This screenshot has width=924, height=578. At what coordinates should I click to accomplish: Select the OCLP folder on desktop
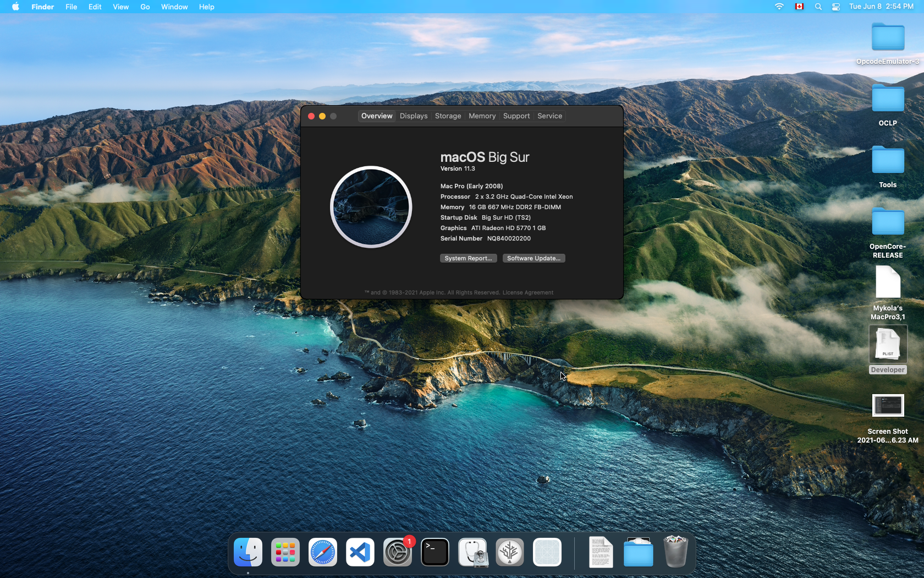click(888, 100)
